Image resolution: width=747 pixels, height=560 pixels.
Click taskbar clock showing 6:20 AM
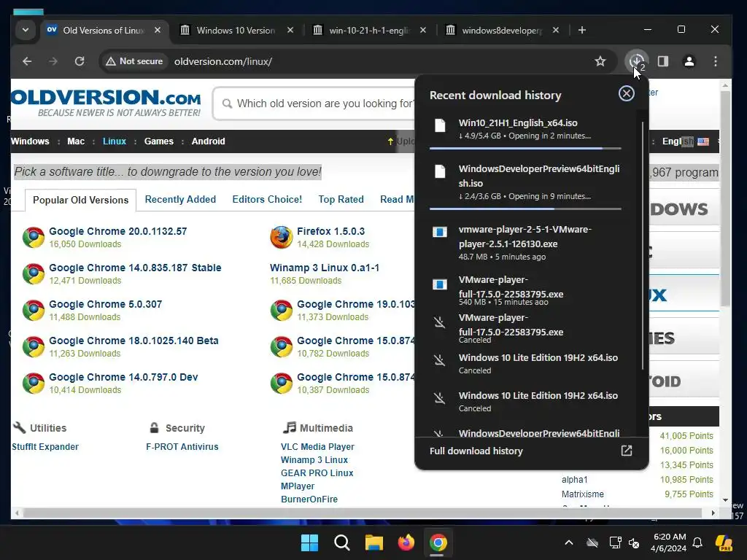pyautogui.click(x=668, y=542)
